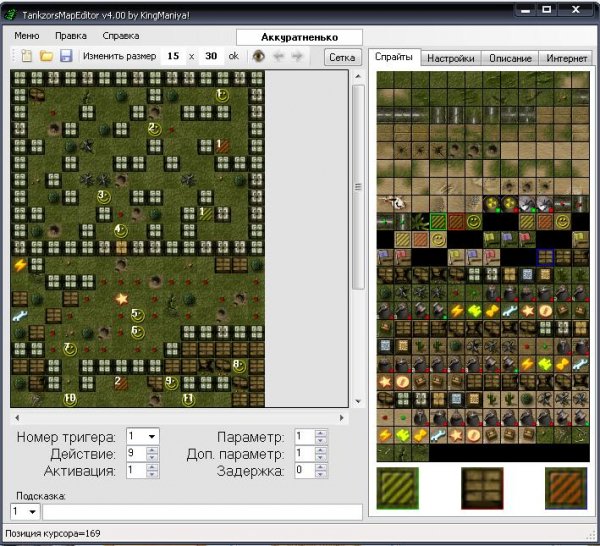Pick the green-bordered yellow striped sprite in palette
This screenshot has height=546, width=600.
438,222
